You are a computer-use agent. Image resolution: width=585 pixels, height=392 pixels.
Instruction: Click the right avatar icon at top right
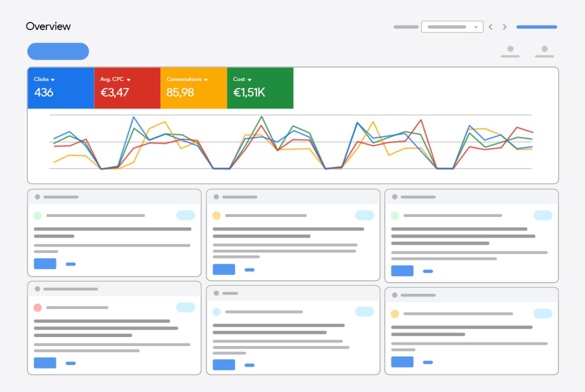point(544,49)
